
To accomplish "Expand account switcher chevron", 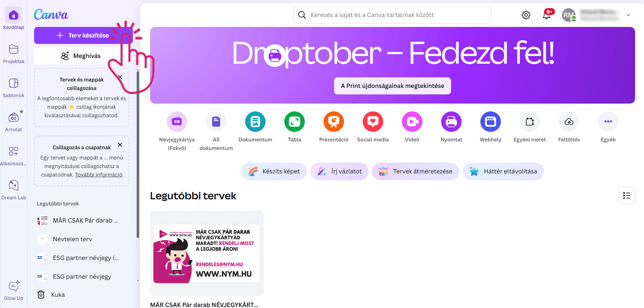I will coord(628,15).
